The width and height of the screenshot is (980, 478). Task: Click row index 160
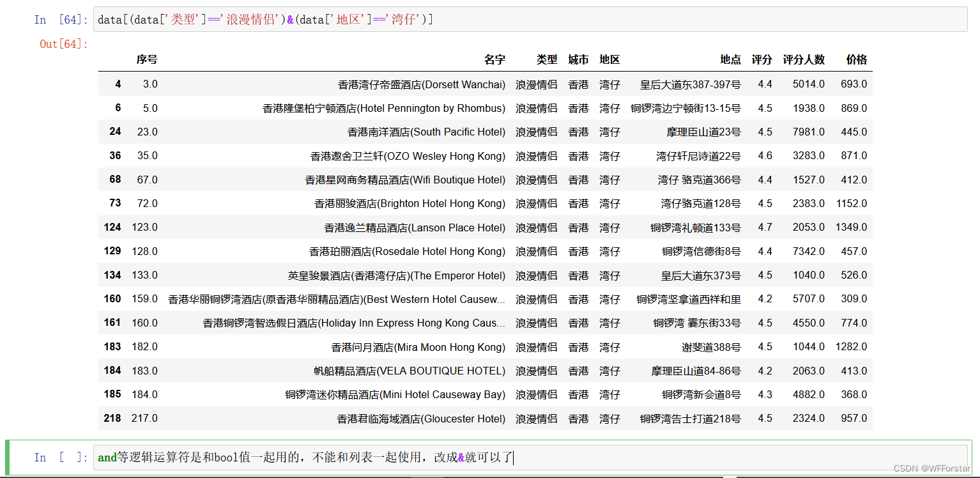click(112, 298)
